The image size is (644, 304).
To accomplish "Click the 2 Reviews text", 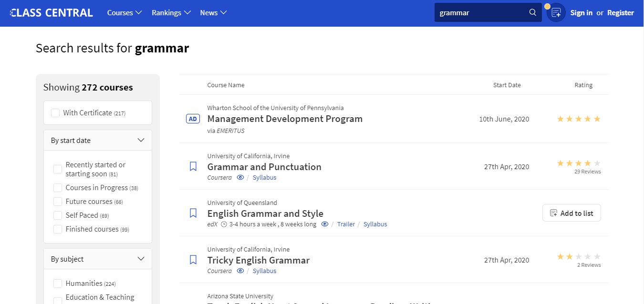I will pyautogui.click(x=589, y=265).
